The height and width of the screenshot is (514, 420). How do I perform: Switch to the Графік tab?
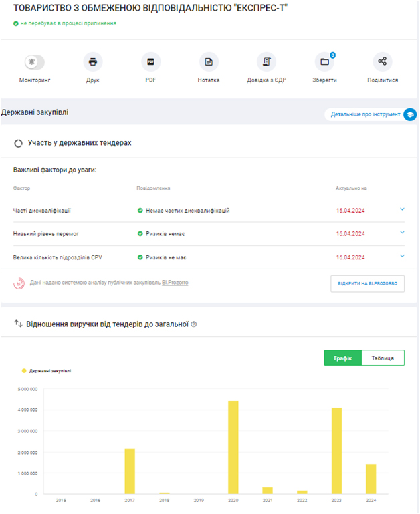342,358
